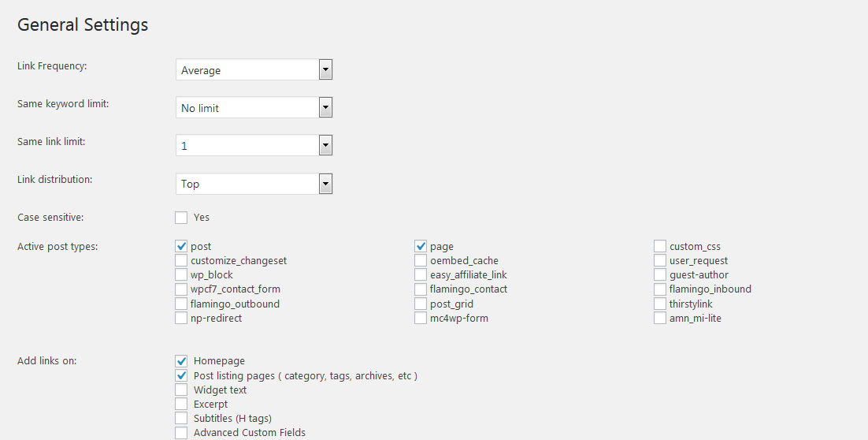The image size is (868, 440).
Task: Open the Same link limit dropdown
Action: click(254, 146)
